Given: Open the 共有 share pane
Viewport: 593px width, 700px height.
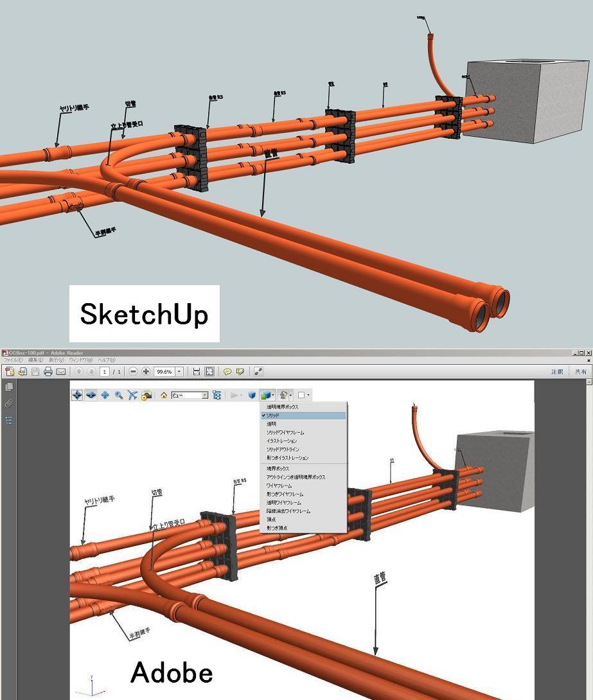Looking at the screenshot, I should click(581, 371).
